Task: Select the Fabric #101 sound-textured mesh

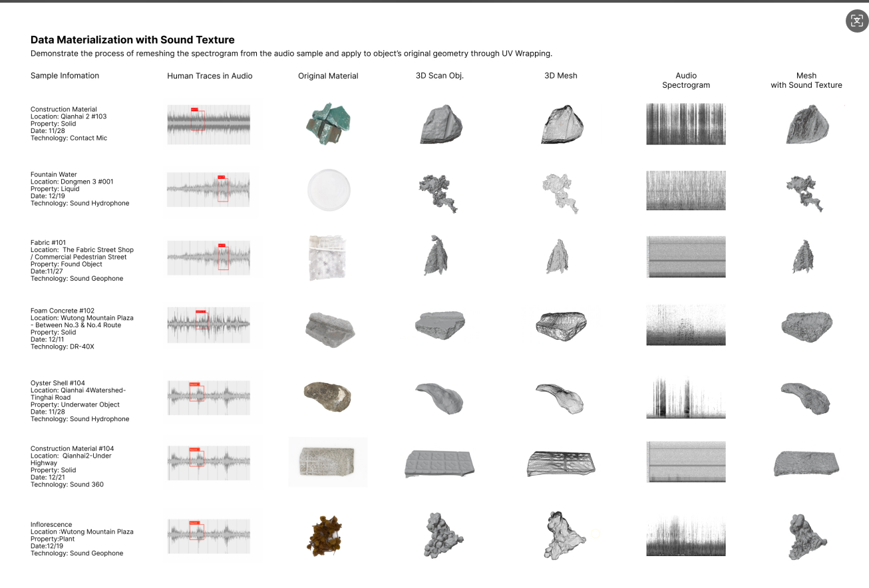Action: (x=804, y=257)
